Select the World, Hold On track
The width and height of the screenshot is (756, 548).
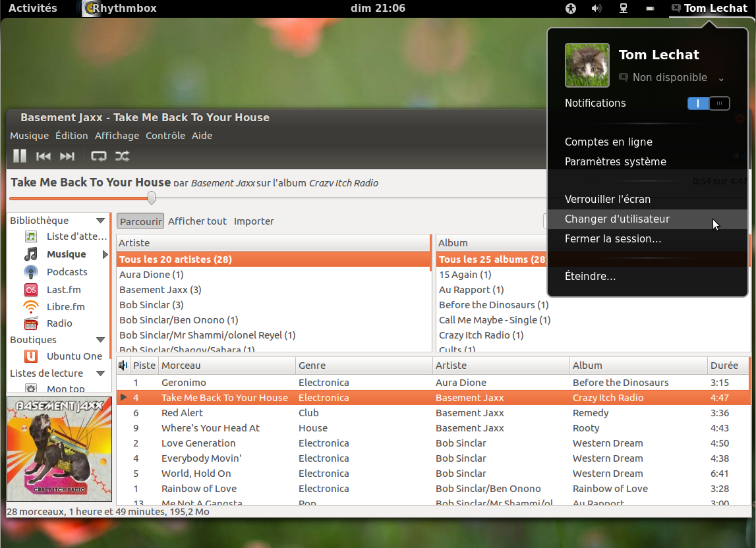point(433,474)
